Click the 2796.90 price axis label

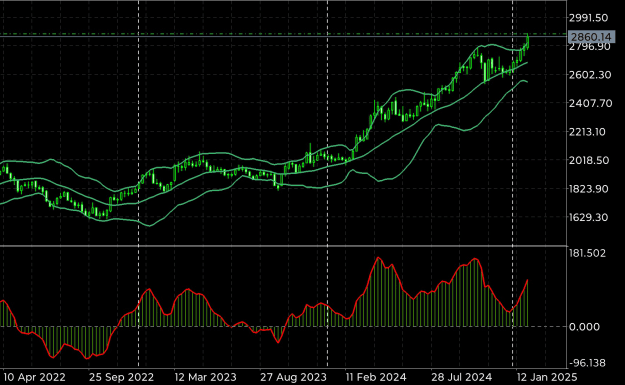590,47
